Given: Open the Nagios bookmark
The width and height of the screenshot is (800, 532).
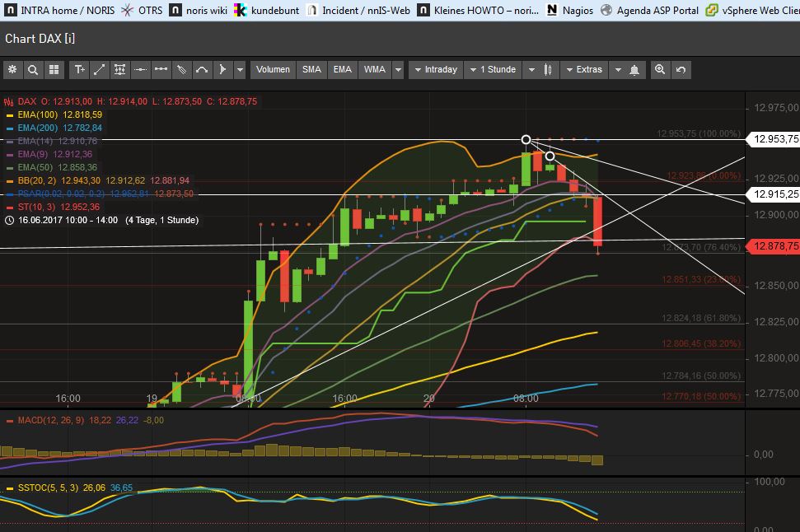Looking at the screenshot, I should 569,10.
